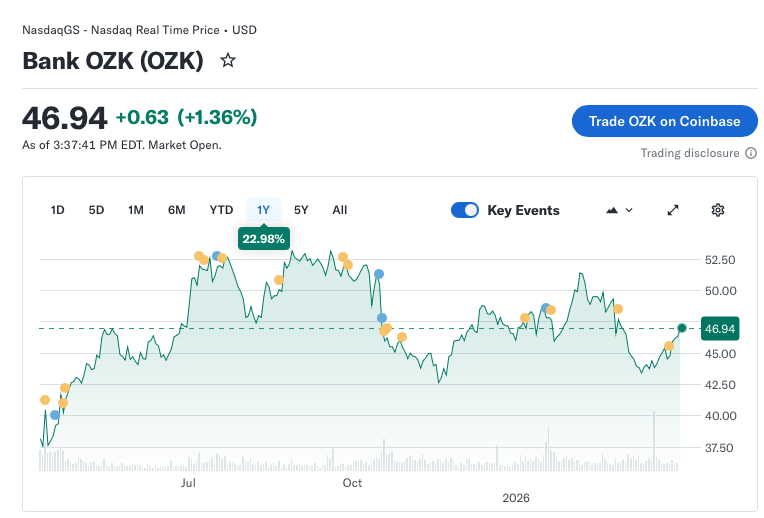The width and height of the screenshot is (764, 518).
Task: Toggle the Key Events switch off
Action: click(x=465, y=210)
